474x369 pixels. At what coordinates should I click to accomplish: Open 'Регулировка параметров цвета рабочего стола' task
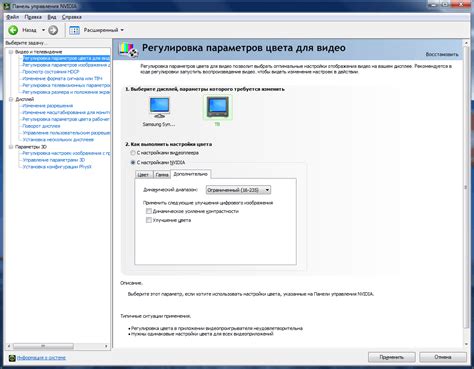tap(66, 119)
